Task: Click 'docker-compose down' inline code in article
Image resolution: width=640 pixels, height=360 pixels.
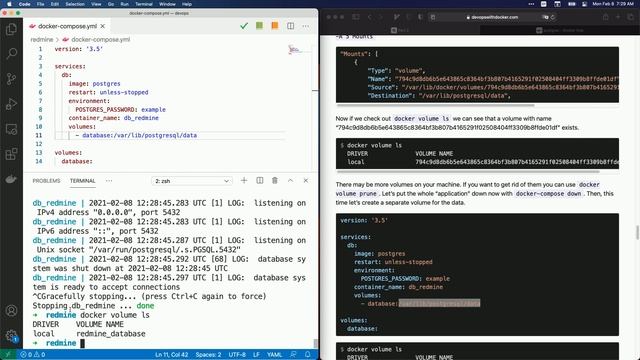Action: [x=548, y=194]
